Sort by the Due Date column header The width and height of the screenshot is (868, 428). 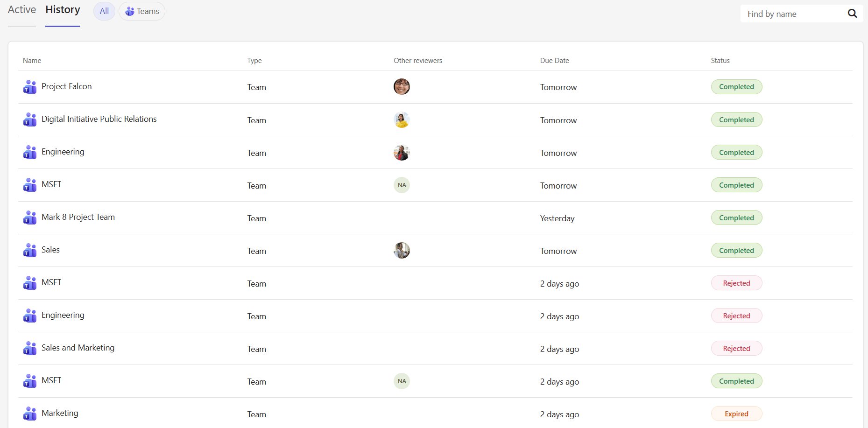click(554, 61)
